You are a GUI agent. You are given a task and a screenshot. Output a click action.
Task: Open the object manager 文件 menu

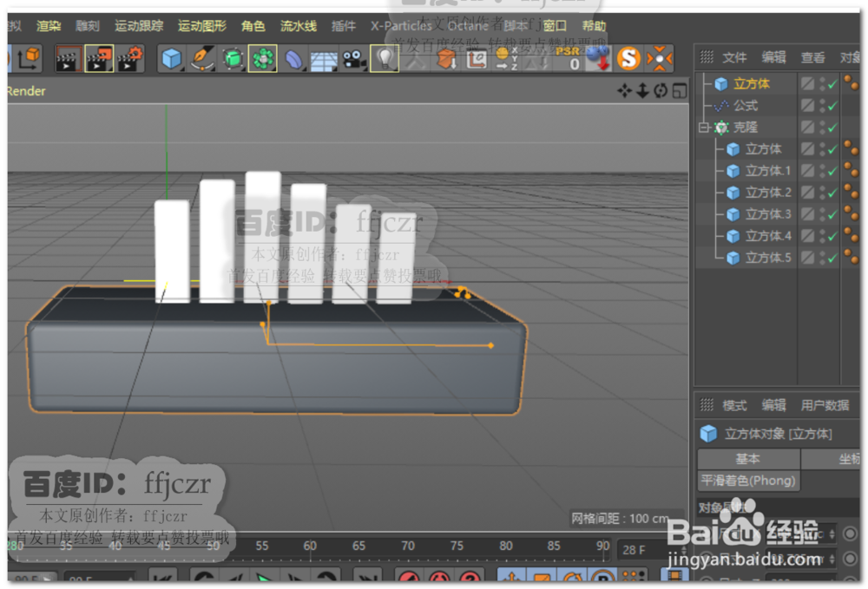point(734,57)
